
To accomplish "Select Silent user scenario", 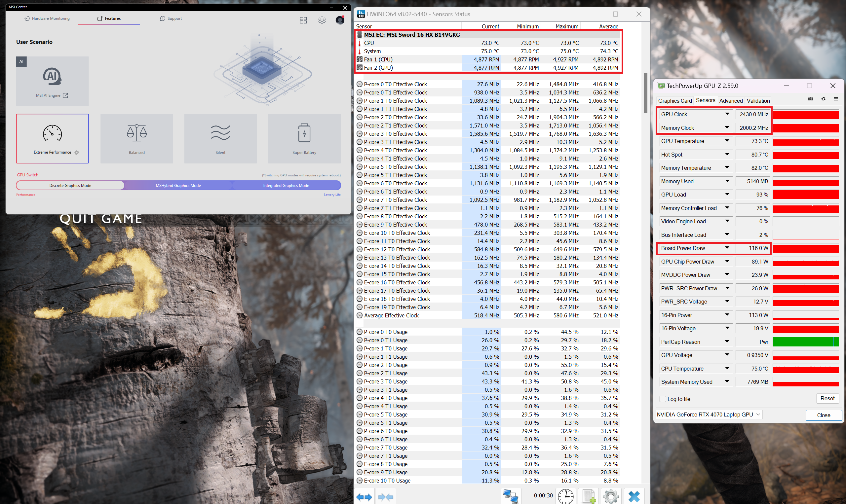I will [x=220, y=139].
